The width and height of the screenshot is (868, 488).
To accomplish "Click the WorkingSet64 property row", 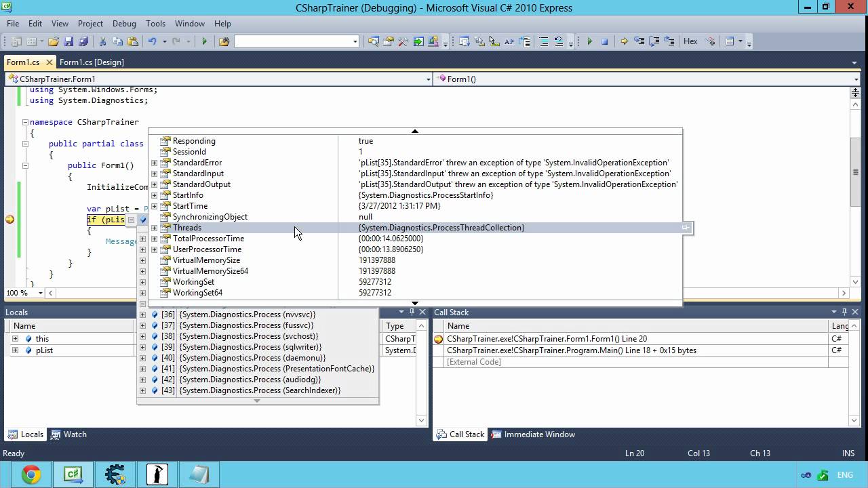I will [415, 293].
